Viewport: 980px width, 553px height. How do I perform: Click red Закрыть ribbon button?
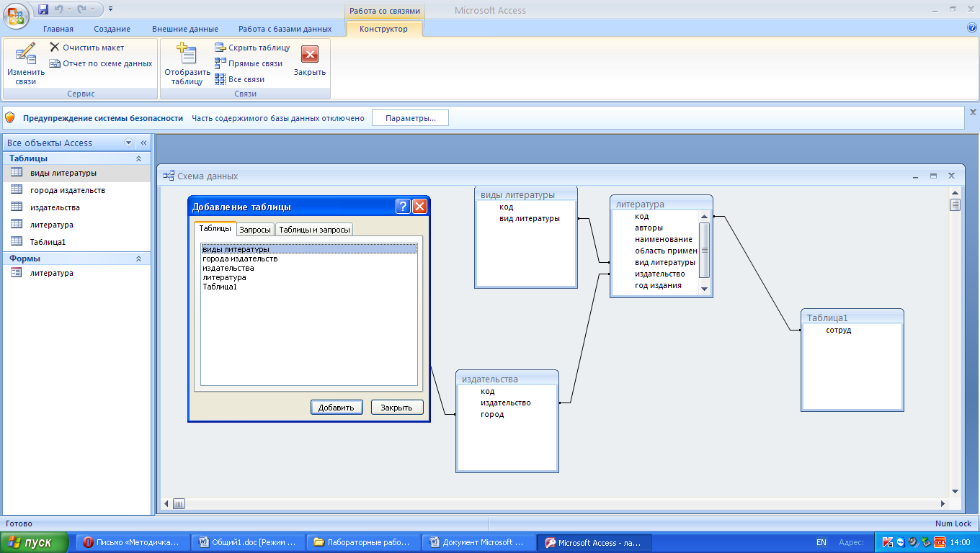coord(310,61)
